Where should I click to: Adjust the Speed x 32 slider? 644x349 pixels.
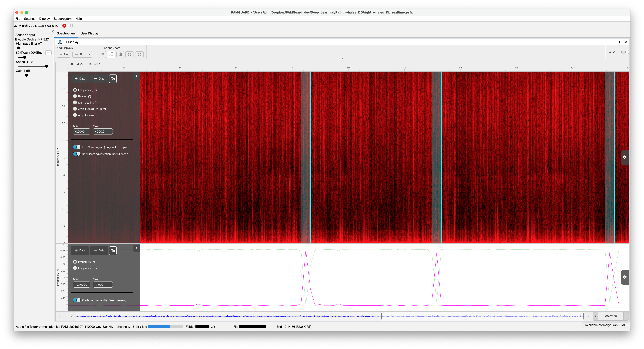pyautogui.click(x=33, y=66)
